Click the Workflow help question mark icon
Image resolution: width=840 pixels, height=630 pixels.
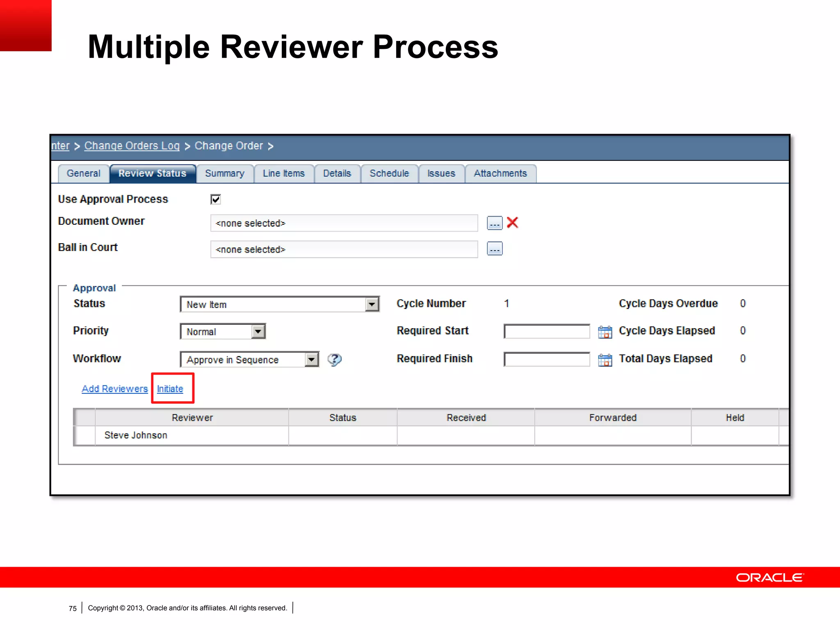click(x=334, y=360)
